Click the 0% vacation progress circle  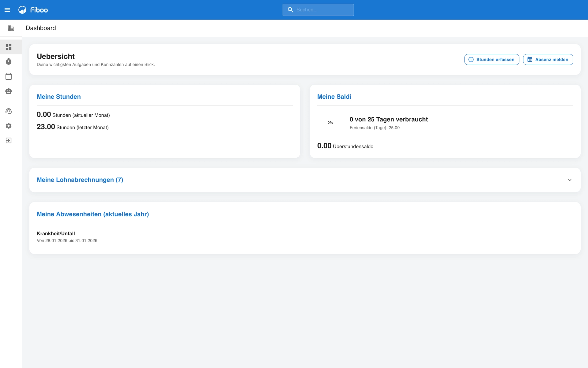pos(330,123)
